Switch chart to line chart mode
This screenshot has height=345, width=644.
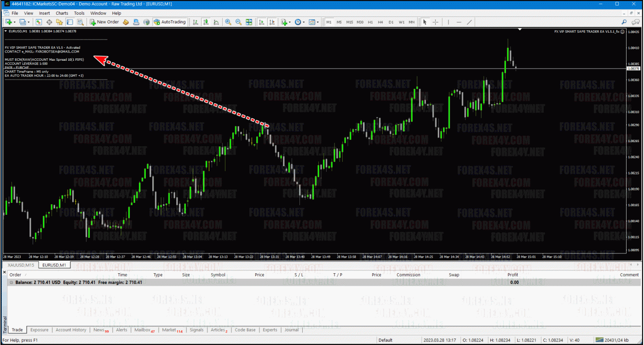[x=216, y=22]
